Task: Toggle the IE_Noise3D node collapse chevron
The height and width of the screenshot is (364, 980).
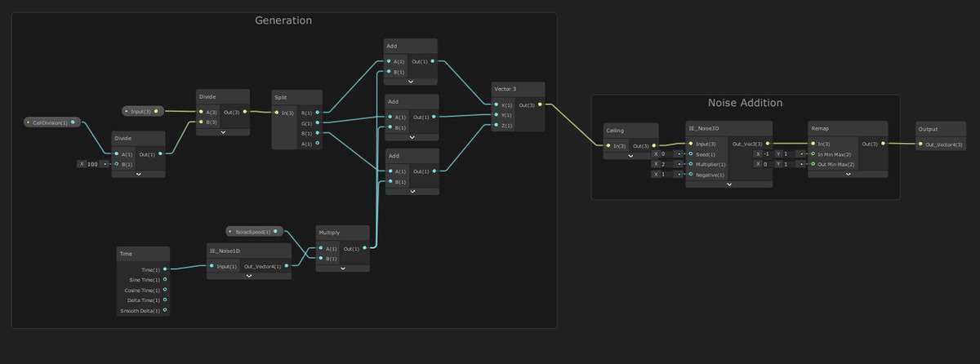Action: 728,184
